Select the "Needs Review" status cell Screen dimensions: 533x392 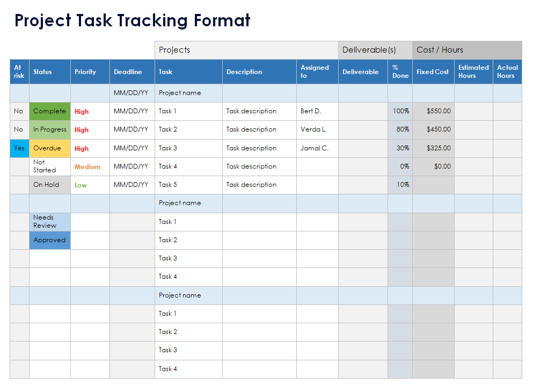[49, 221]
